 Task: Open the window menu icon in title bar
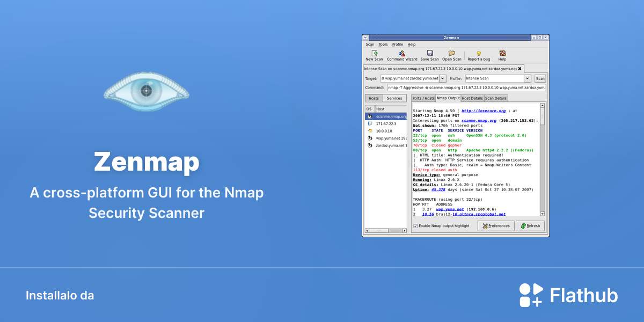(x=365, y=38)
